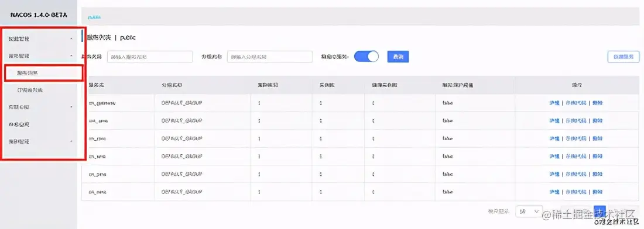
Task: Click the blue Query button
Action: coord(398,57)
